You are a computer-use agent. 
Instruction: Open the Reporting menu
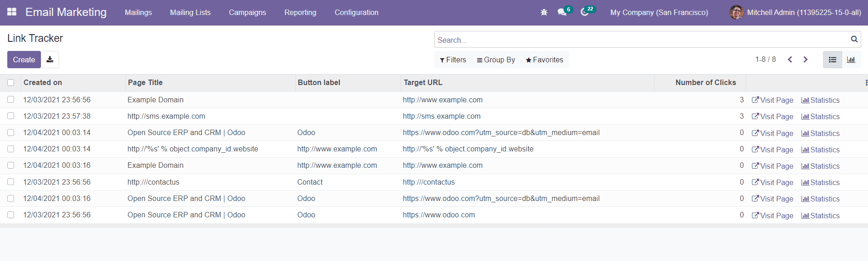300,13
